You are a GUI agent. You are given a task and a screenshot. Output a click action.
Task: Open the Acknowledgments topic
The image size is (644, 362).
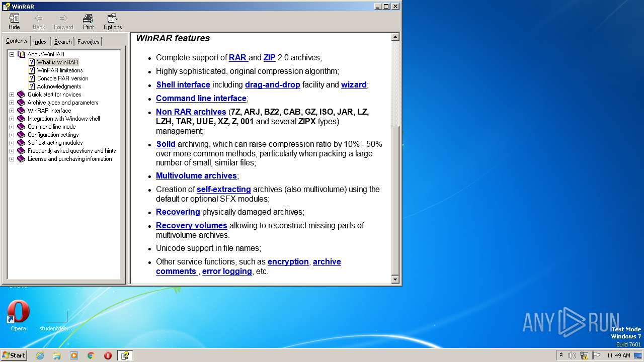(x=59, y=86)
